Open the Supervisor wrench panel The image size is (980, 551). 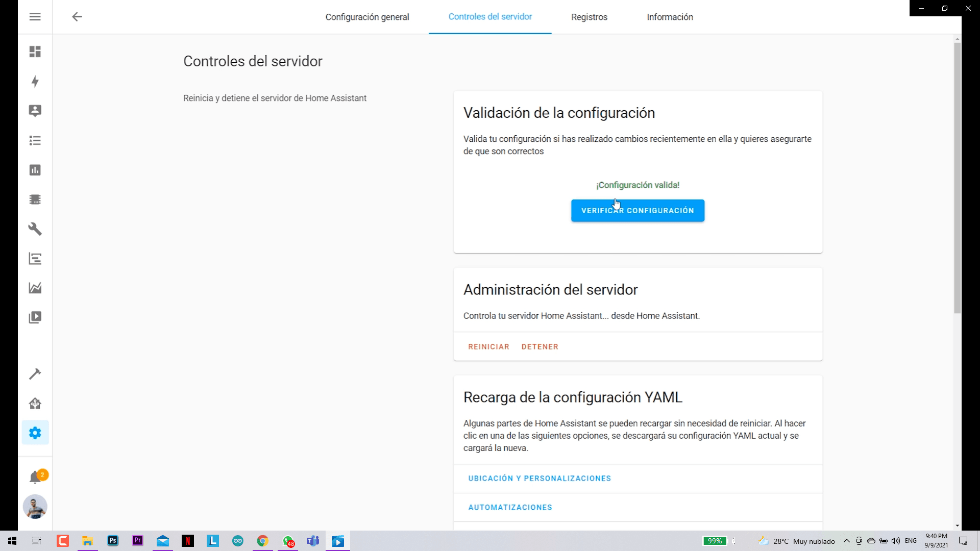(x=35, y=229)
